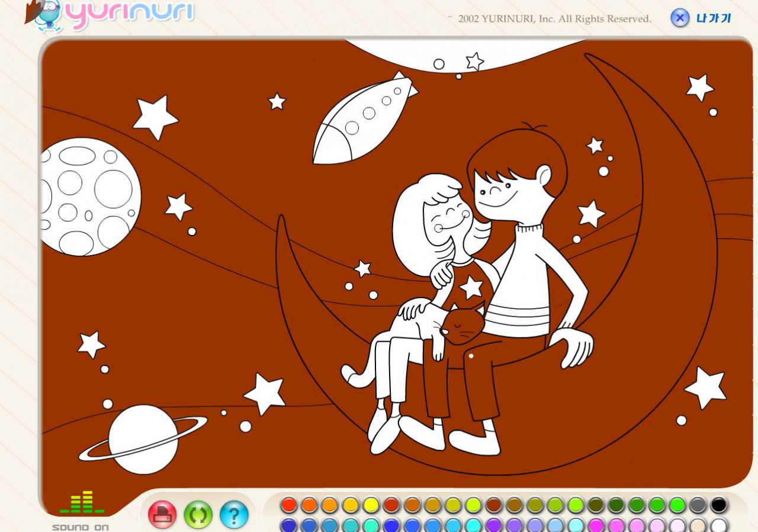Screen dimensions: 758x532
Task: Choose the bright yellow color swatch
Action: tap(371, 505)
